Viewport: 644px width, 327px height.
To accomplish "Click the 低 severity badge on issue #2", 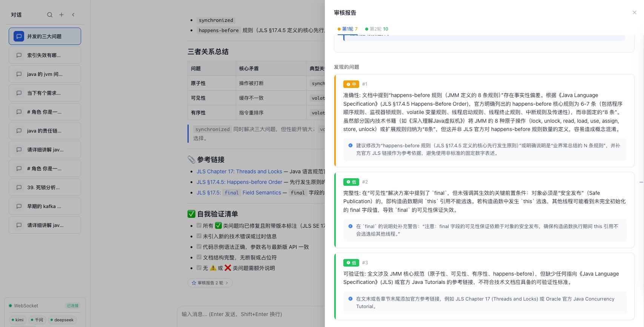I will (x=351, y=182).
